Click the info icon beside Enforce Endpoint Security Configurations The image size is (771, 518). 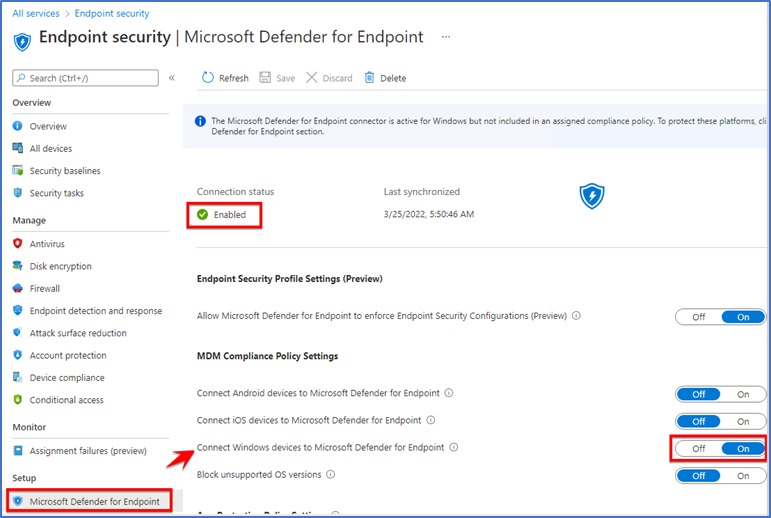576,315
